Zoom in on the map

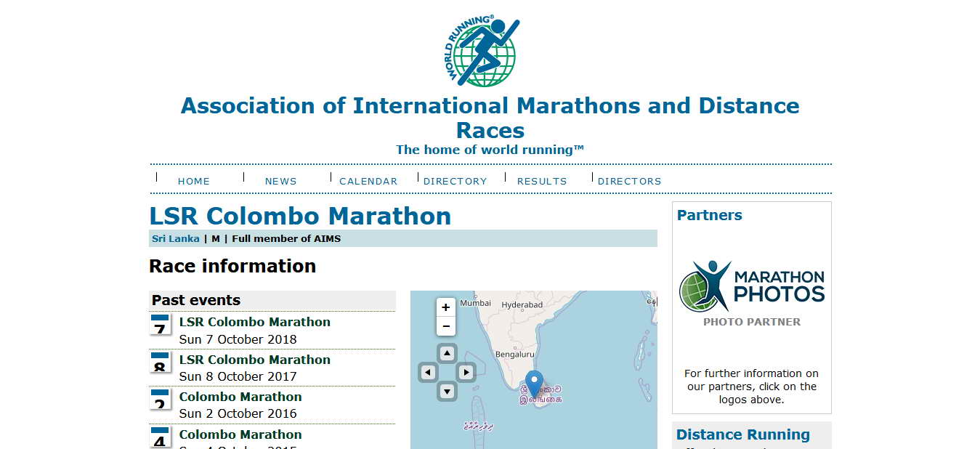click(446, 307)
